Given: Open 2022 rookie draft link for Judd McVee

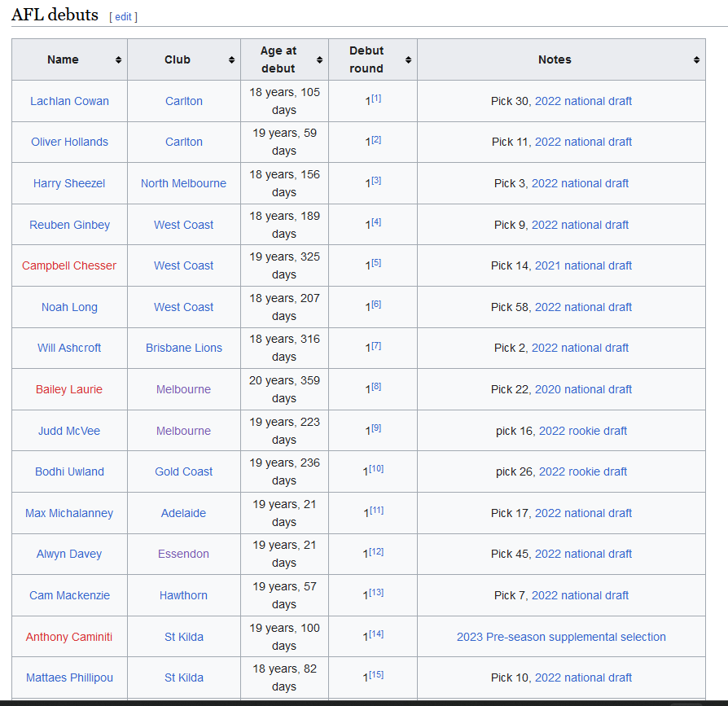Looking at the screenshot, I should click(583, 431).
